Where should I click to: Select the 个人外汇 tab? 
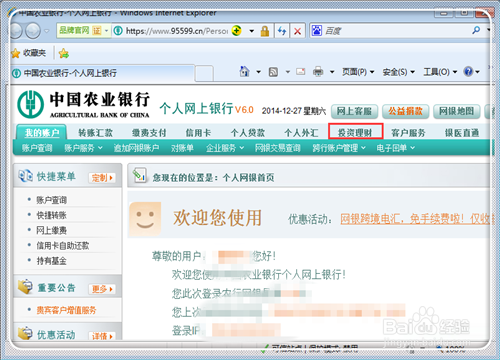[301, 133]
